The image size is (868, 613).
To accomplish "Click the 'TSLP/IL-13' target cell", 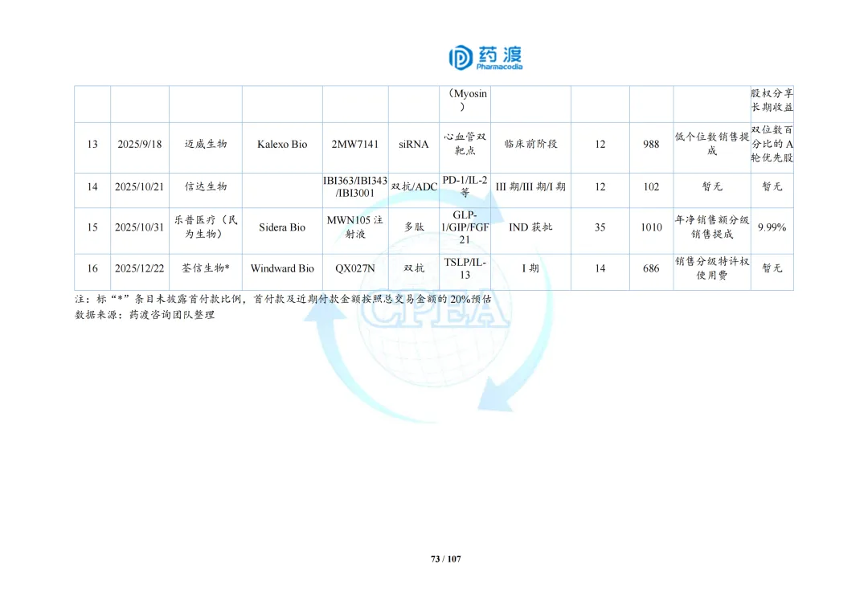I will point(465,272).
